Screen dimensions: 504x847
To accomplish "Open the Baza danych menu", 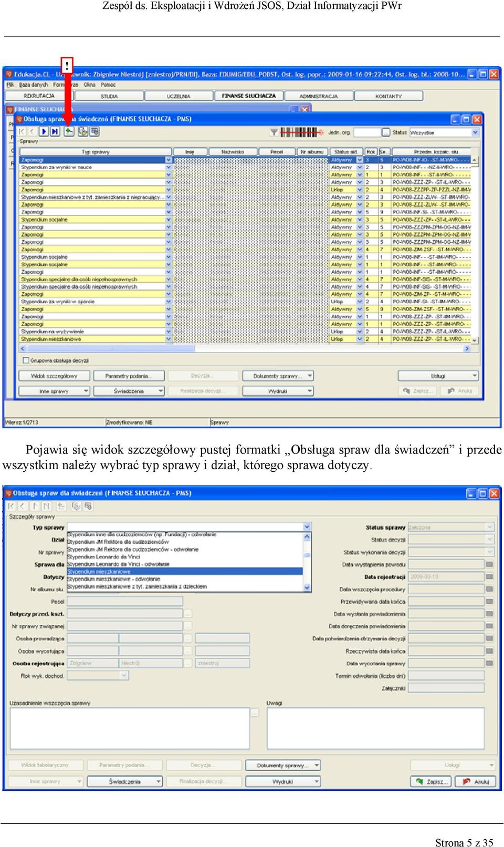I will coord(33,85).
